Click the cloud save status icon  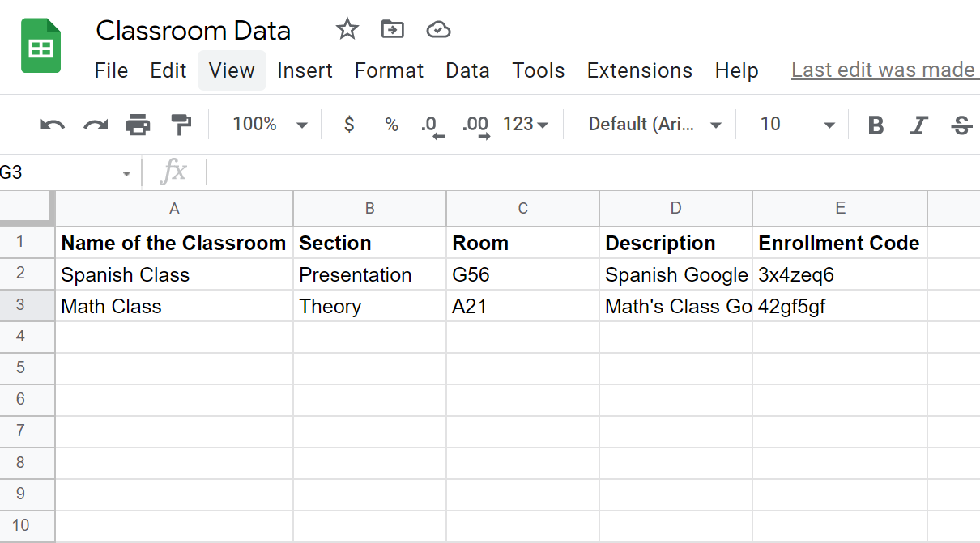point(438,29)
